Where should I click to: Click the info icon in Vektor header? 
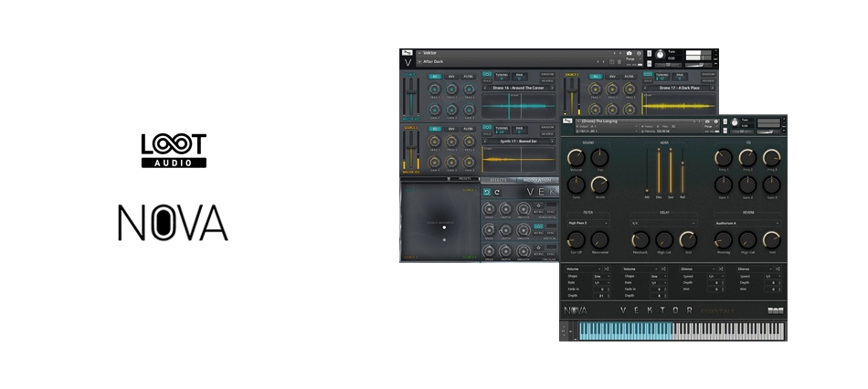point(638,53)
